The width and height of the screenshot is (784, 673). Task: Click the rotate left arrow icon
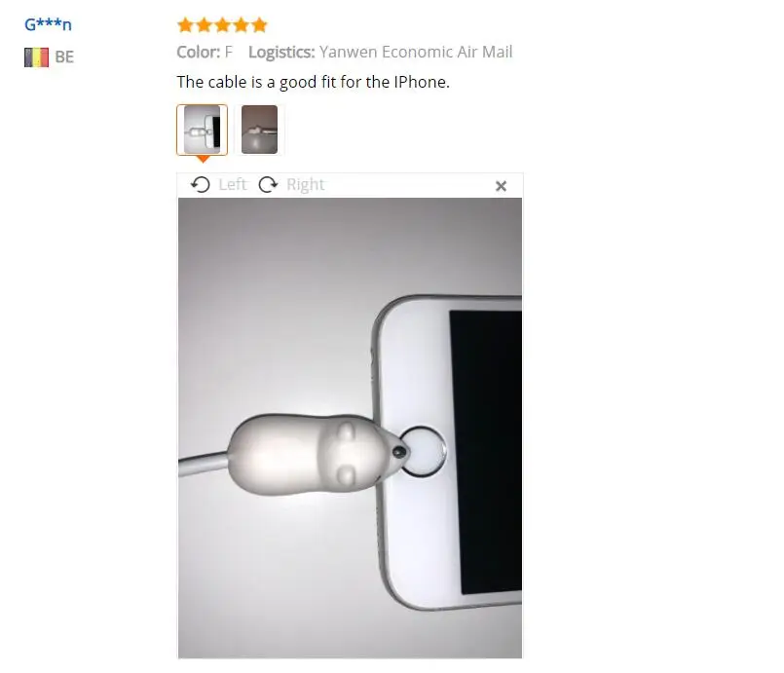tap(201, 184)
